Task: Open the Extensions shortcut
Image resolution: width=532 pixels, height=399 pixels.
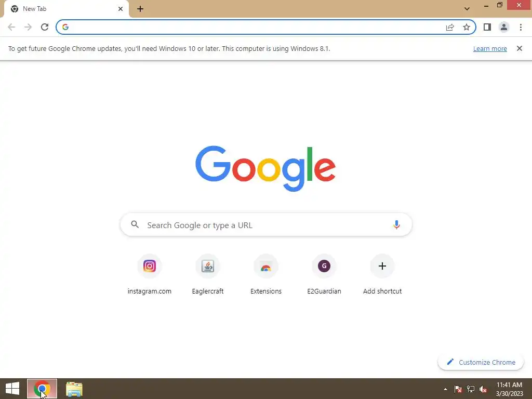Action: point(266,275)
